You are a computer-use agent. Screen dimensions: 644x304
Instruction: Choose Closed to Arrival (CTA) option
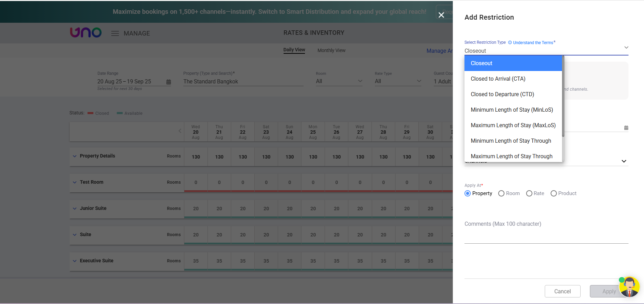pos(498,79)
